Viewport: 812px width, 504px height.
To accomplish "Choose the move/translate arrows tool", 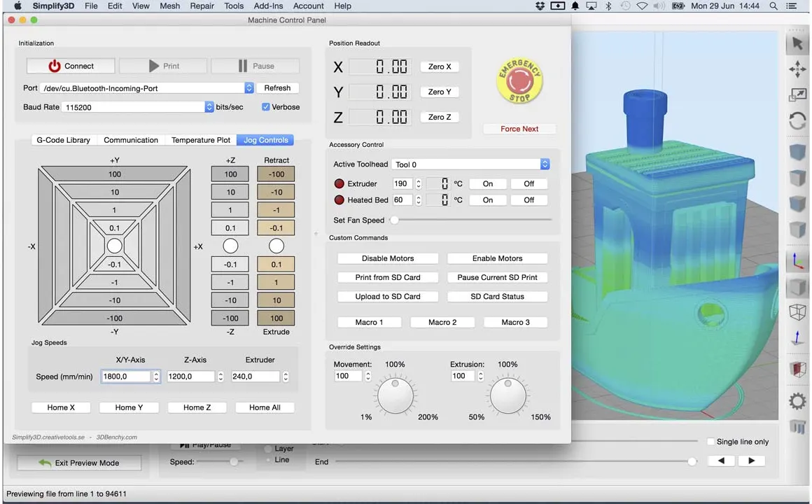I will pos(797,69).
